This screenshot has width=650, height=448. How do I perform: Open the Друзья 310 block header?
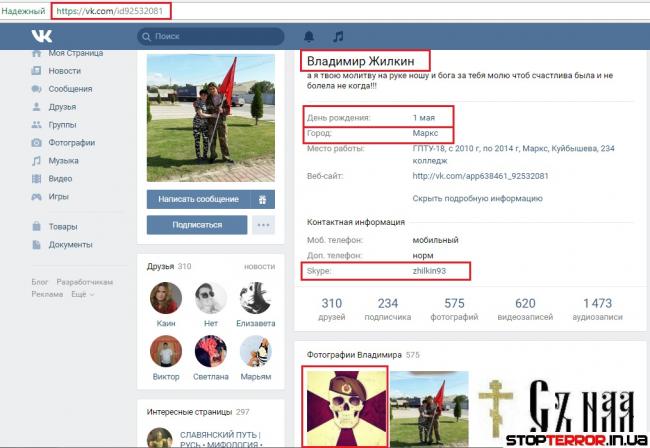[169, 266]
